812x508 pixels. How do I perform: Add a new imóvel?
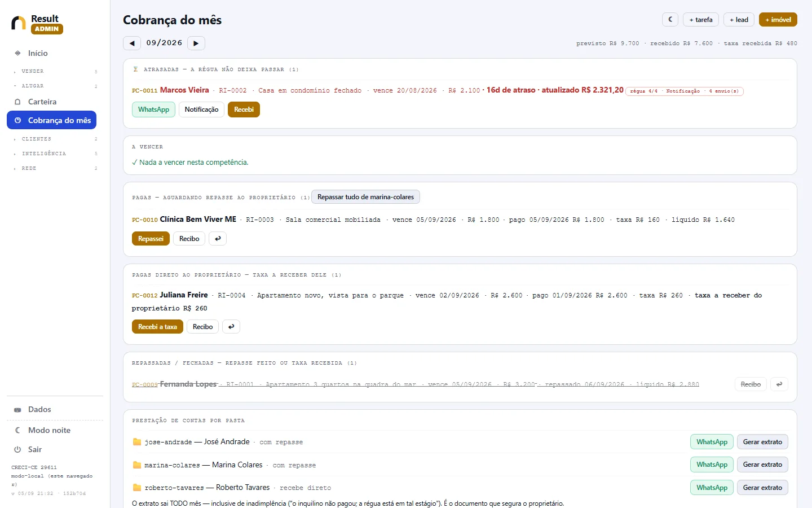pyautogui.click(x=778, y=19)
